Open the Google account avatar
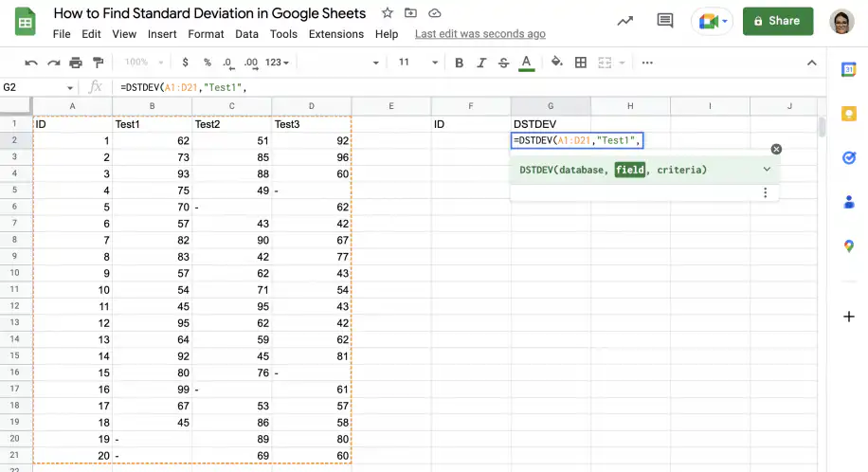 pos(841,22)
